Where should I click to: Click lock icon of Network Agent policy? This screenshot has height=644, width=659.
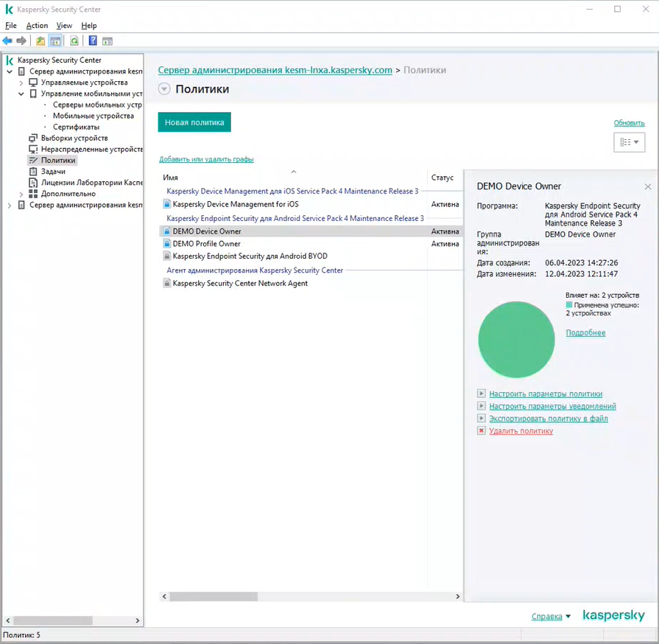167,283
